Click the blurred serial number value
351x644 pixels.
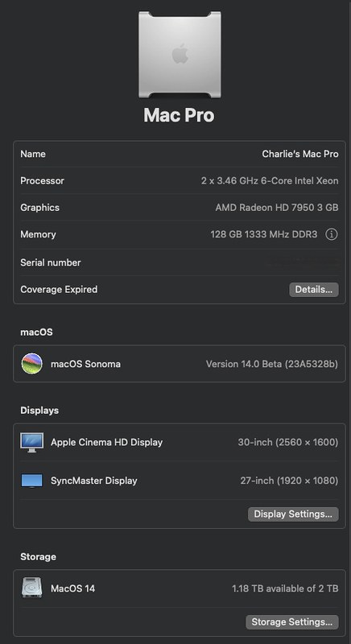(303, 262)
